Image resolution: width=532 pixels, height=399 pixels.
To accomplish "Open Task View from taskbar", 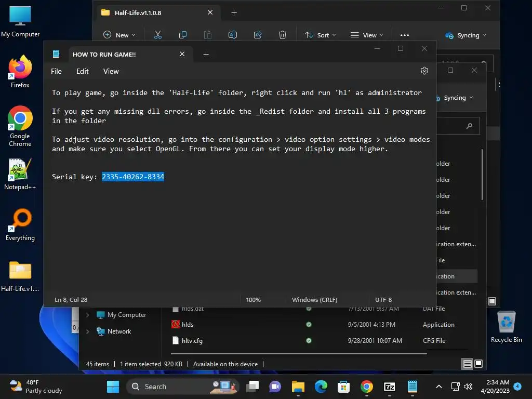I will point(252,387).
